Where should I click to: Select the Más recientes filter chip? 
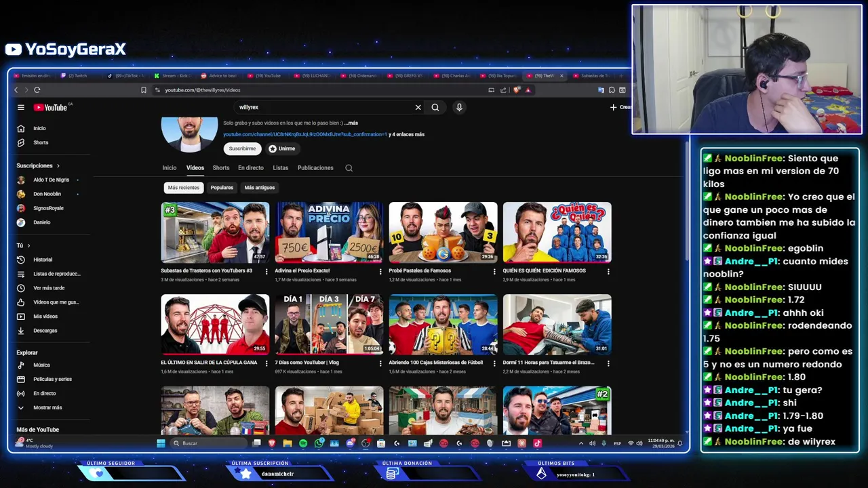coord(184,188)
